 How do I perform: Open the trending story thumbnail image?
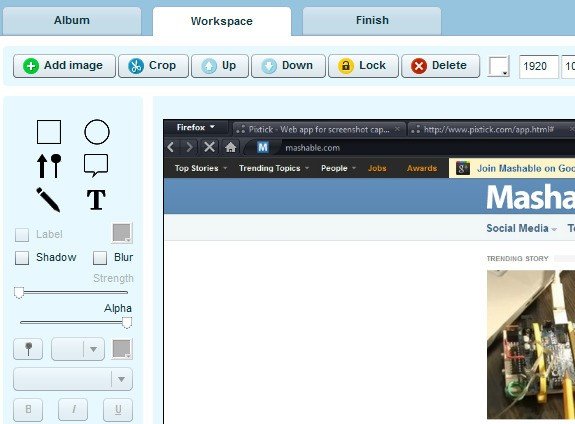pos(531,344)
